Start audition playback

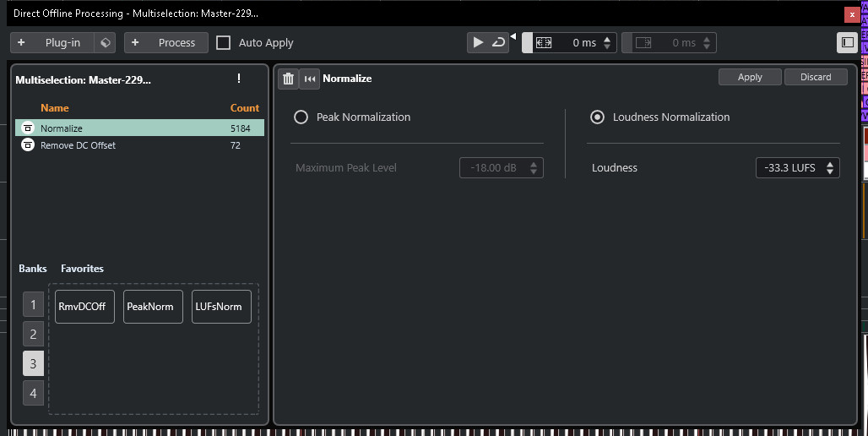(478, 42)
